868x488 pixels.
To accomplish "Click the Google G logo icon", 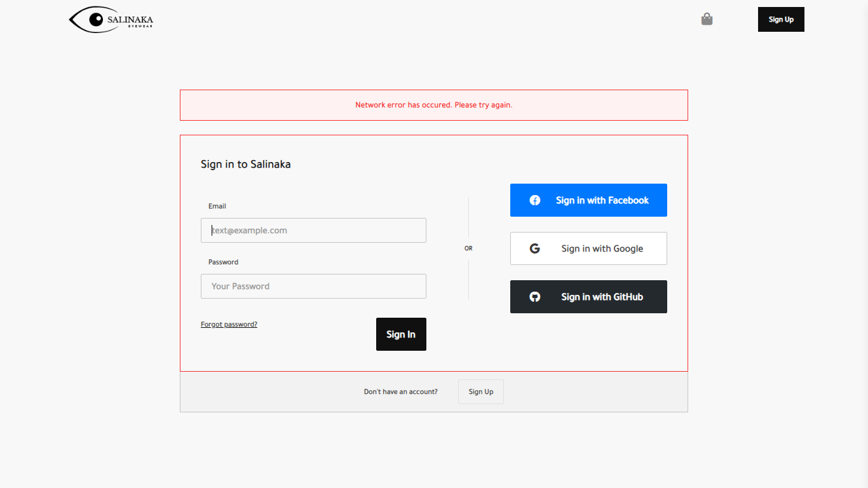I will click(535, 248).
